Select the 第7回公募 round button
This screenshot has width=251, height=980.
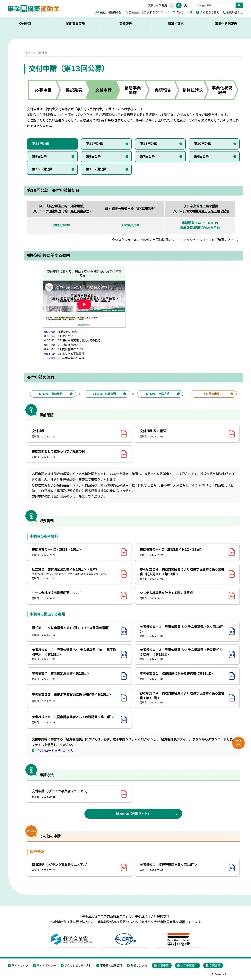click(x=160, y=156)
